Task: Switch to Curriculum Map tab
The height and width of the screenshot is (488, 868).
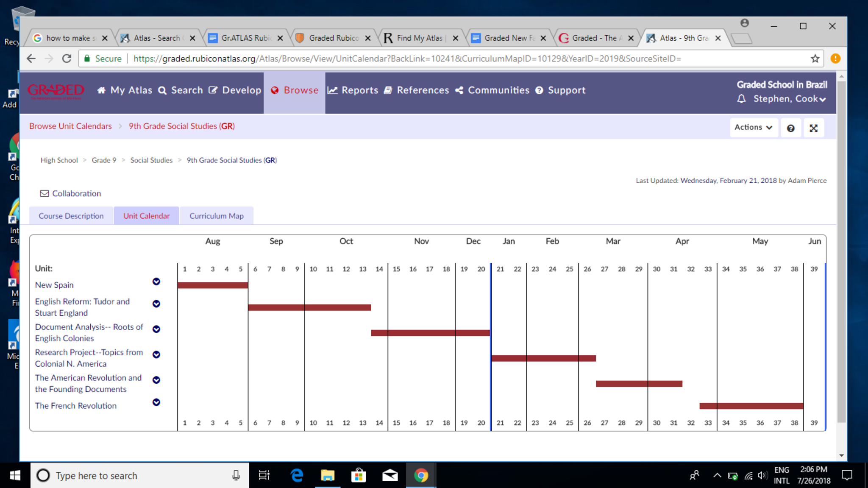Action: click(x=216, y=216)
